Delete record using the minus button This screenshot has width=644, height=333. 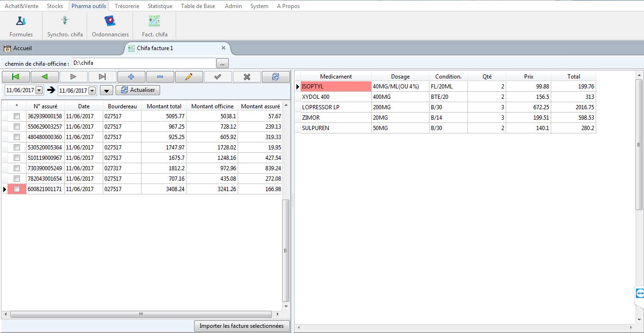[160, 77]
